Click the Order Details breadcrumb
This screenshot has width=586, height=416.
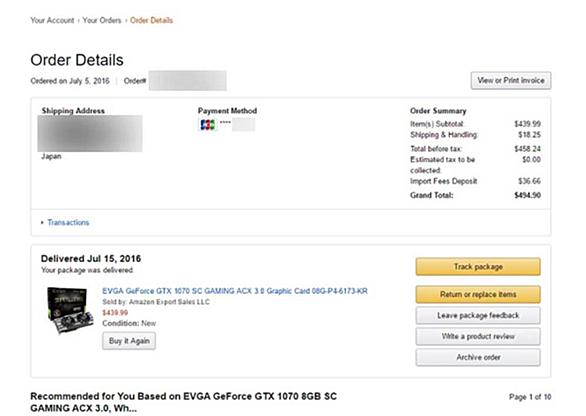point(151,20)
